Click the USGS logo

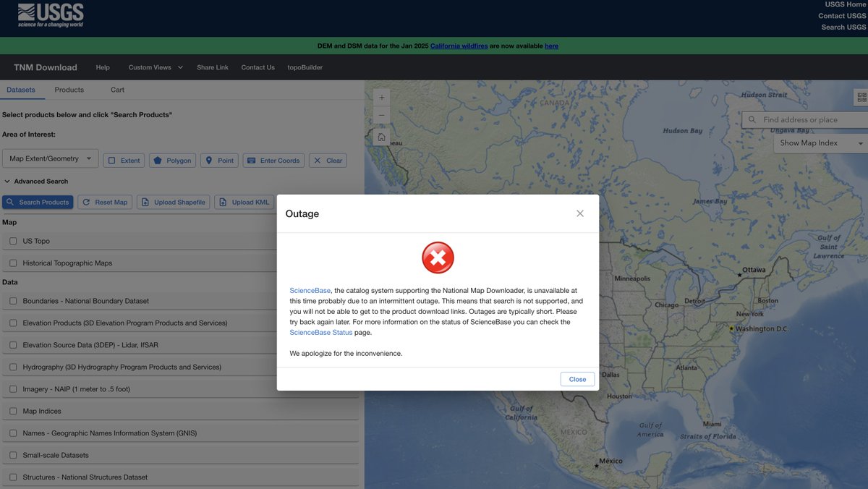click(51, 15)
